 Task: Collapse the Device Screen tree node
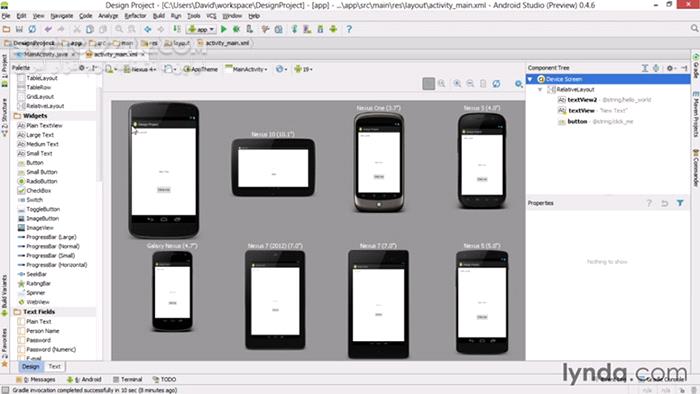point(530,79)
